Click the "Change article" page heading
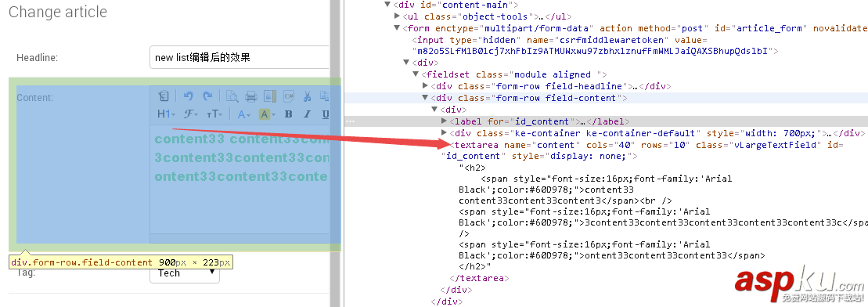The image size is (868, 307). coord(58,12)
